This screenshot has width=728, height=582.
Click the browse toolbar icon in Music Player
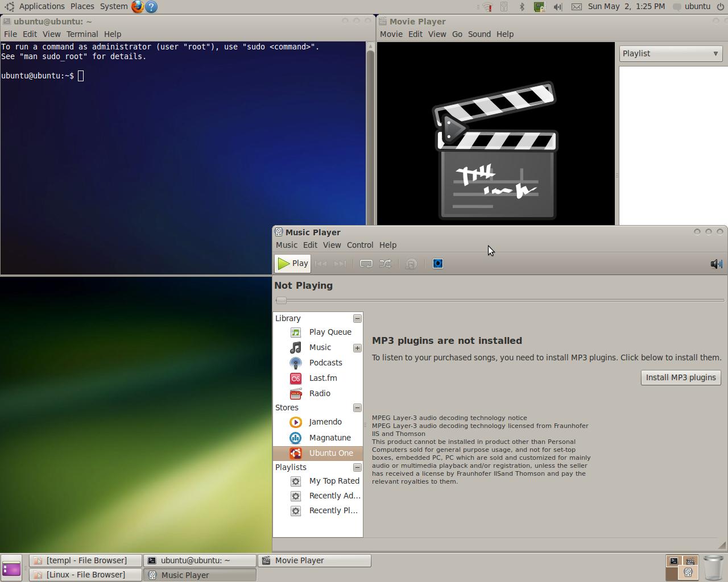click(x=411, y=264)
